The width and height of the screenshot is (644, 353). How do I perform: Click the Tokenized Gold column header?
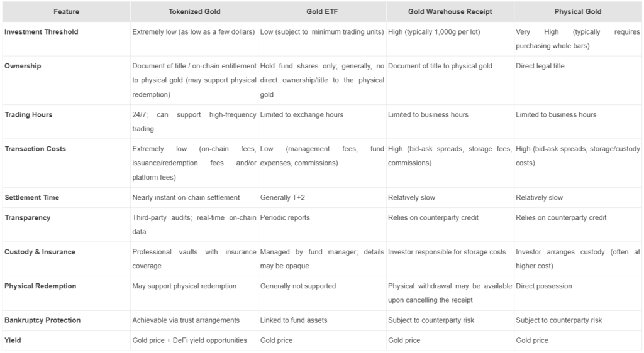point(194,11)
